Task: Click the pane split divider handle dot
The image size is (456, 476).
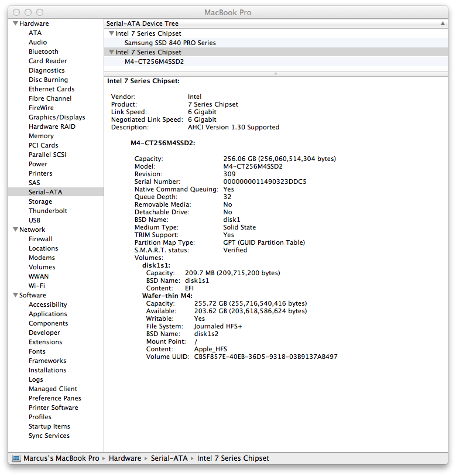Action: pyautogui.click(x=276, y=73)
